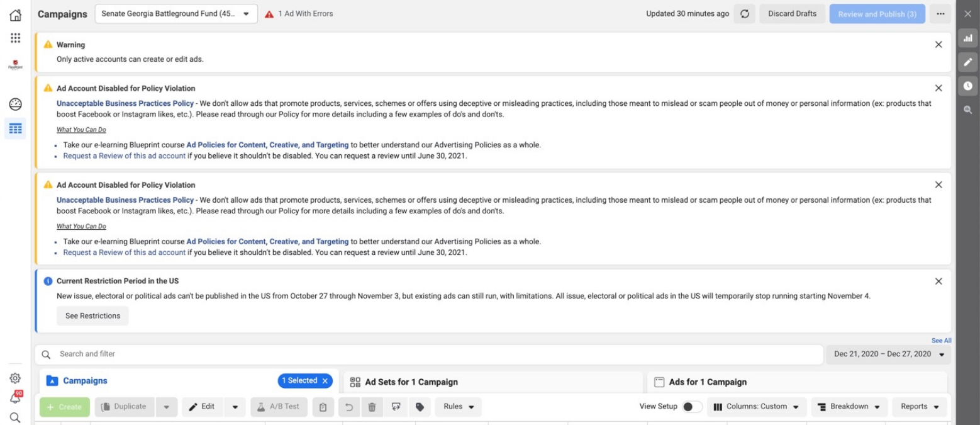Click the green Create button
Screen dimensions: 980x425
[65, 407]
